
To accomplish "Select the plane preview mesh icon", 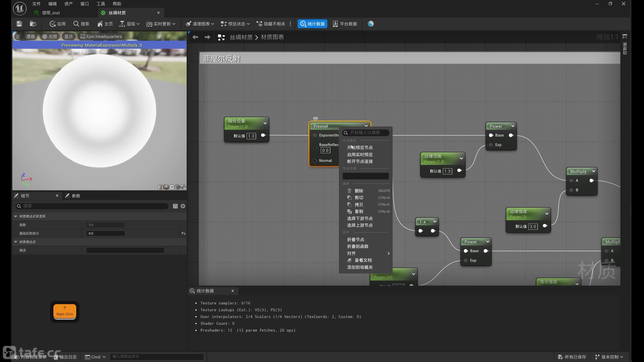I will tap(172, 187).
